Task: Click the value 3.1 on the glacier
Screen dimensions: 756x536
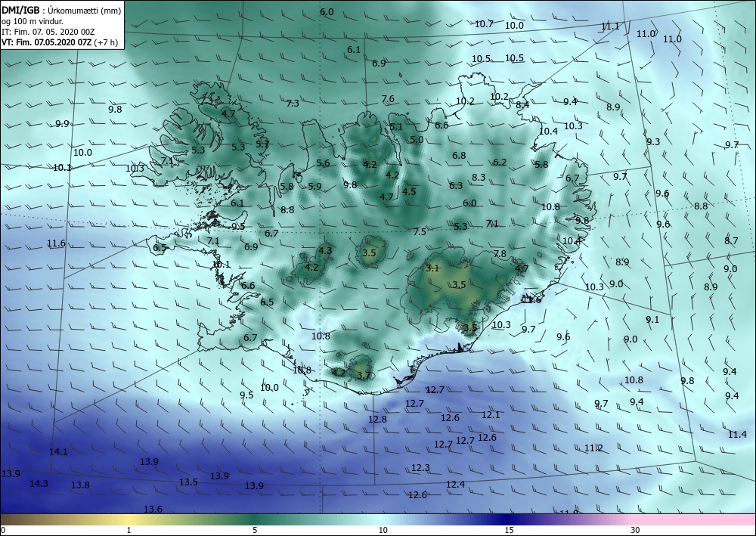Action: click(432, 268)
